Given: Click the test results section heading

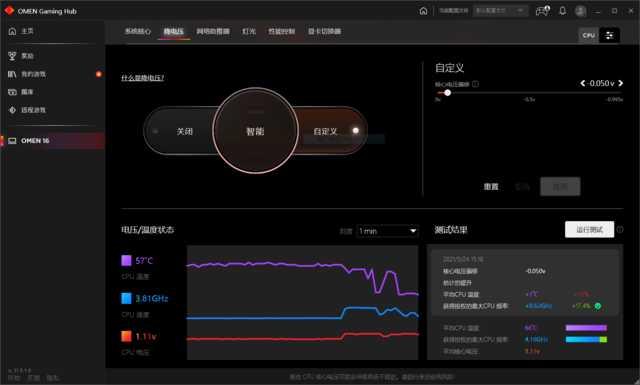Looking at the screenshot, I should click(451, 230).
